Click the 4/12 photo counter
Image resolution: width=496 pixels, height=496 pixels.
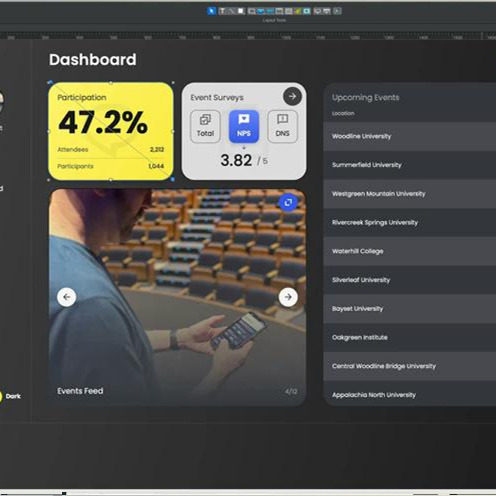click(x=291, y=391)
